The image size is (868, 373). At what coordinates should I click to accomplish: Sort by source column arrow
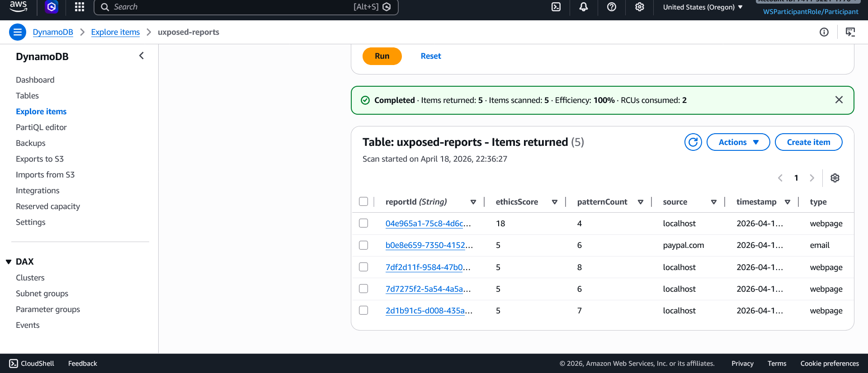click(714, 202)
